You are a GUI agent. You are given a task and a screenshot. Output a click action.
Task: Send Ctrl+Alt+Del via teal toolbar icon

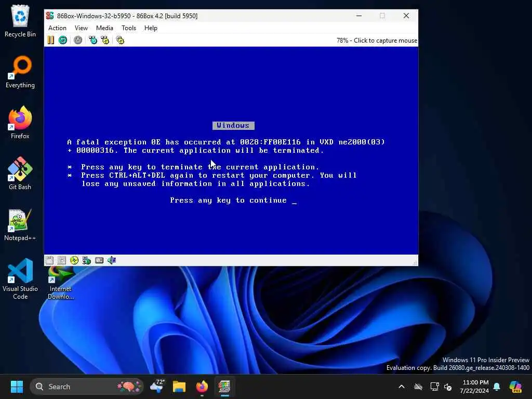click(x=93, y=40)
